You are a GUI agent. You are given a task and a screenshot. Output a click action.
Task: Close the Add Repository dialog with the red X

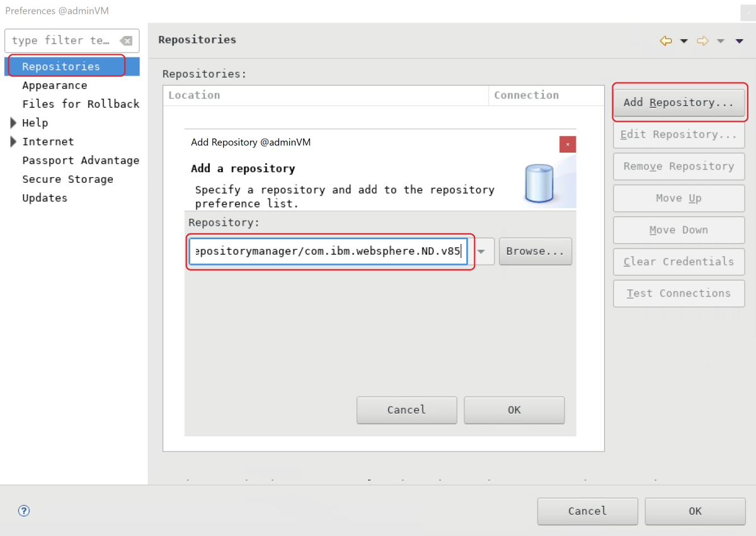567,144
